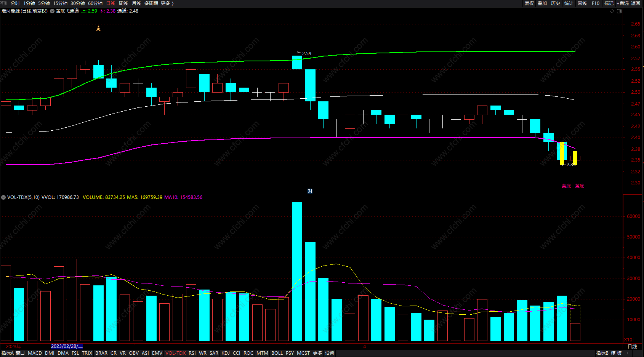Switch to the CCI indicator

[237, 353]
